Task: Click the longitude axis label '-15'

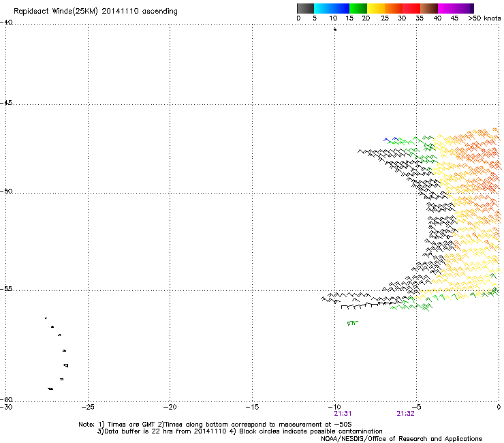Action: pos(252,408)
